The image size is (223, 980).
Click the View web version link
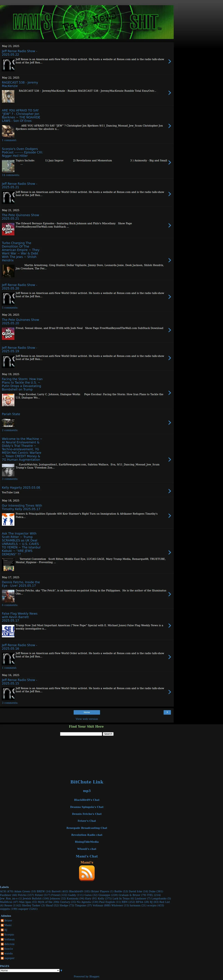click(x=87, y=719)
